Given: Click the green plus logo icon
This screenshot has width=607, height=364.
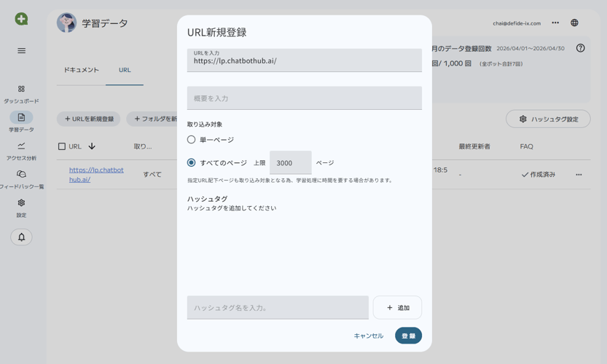Looking at the screenshot, I should 21,19.
